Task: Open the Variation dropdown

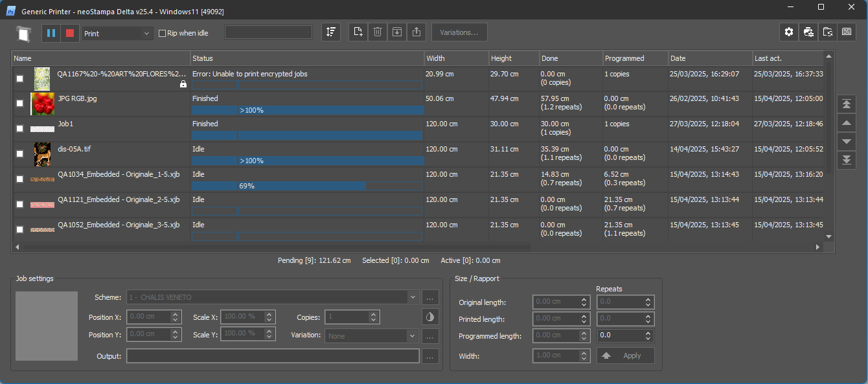Action: click(413, 336)
